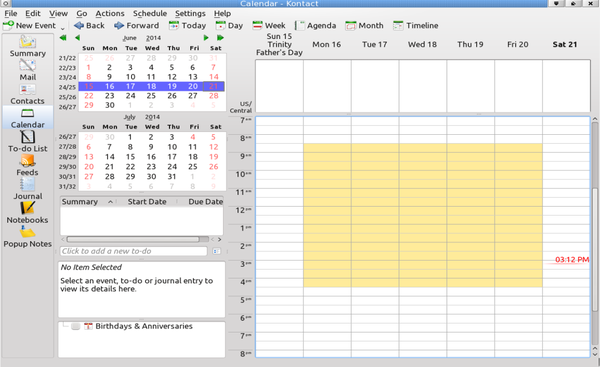600x367 pixels.
Task: Open the Edit menu
Action: [33, 13]
